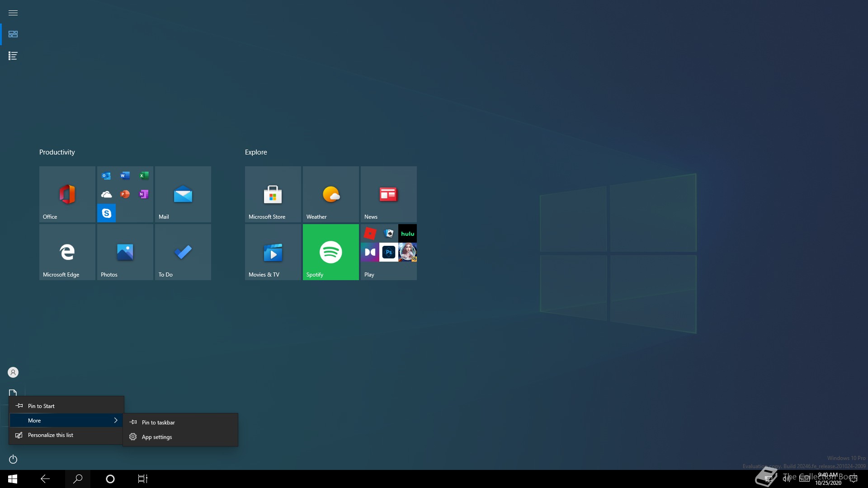Open Photoshop Express in the Play folder
Image resolution: width=868 pixels, height=488 pixels.
click(389, 252)
